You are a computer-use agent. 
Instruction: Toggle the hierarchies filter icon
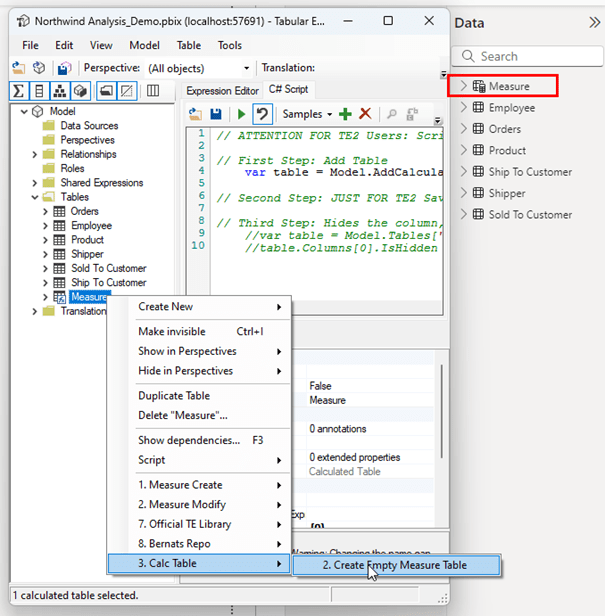tap(60, 91)
